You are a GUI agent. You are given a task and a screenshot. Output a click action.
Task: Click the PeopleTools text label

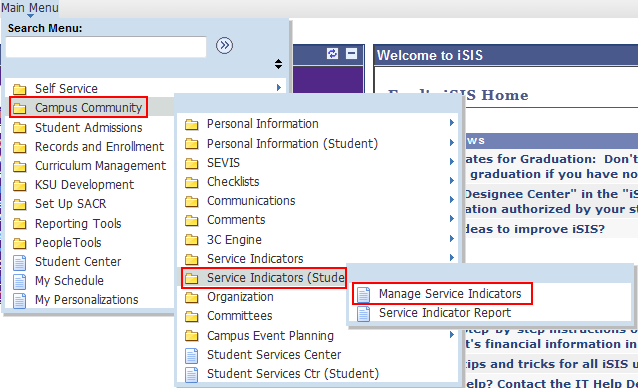coord(68,243)
